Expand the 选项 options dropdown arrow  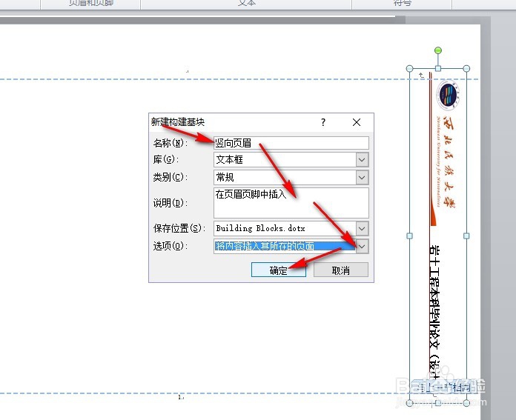[362, 246]
